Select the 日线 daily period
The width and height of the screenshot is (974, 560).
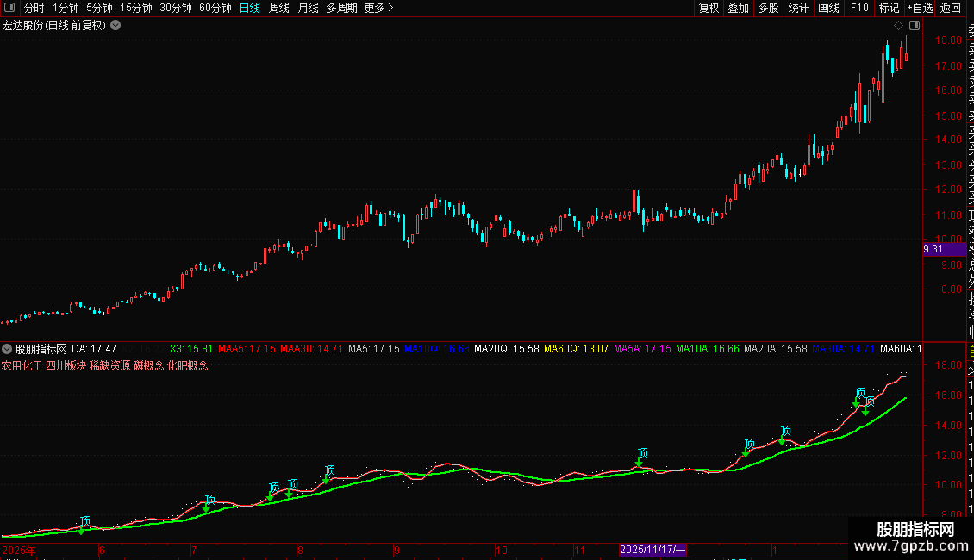[x=250, y=8]
